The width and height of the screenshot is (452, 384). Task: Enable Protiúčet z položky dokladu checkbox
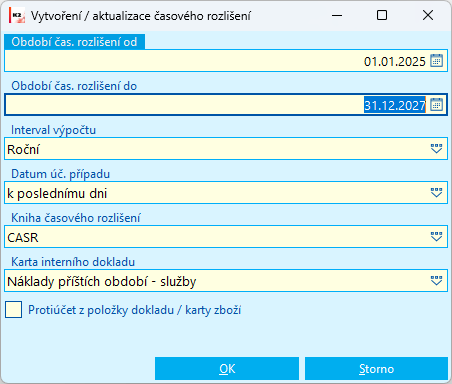[x=14, y=310]
